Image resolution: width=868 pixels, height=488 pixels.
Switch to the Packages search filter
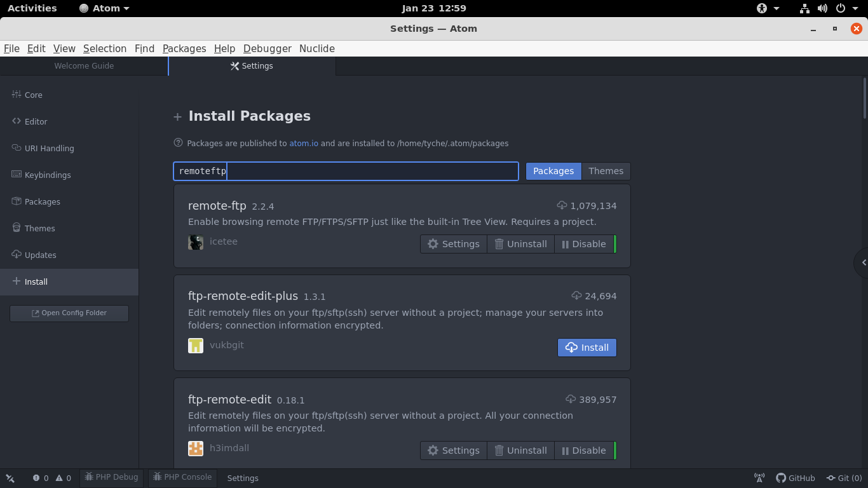(553, 171)
